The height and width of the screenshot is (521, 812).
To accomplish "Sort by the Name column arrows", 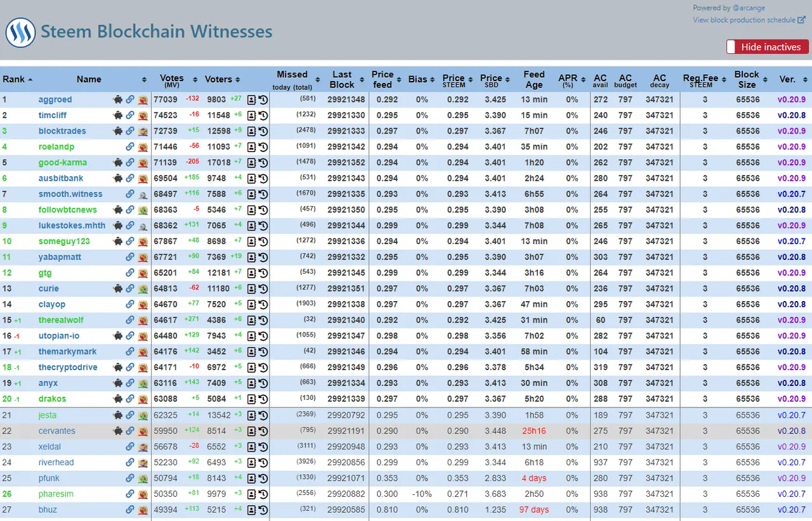I will pyautogui.click(x=144, y=79).
